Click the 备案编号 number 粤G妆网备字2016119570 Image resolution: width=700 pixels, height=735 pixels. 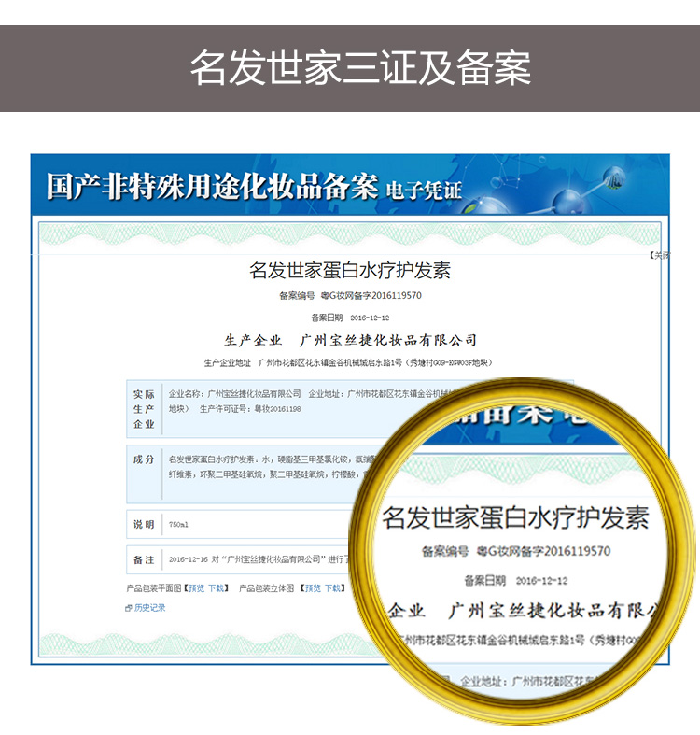tap(371, 296)
